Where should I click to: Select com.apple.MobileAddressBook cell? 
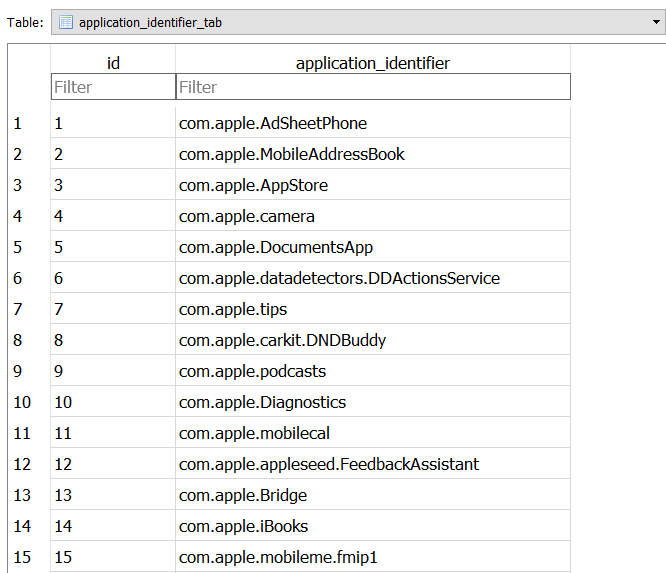tap(373, 154)
